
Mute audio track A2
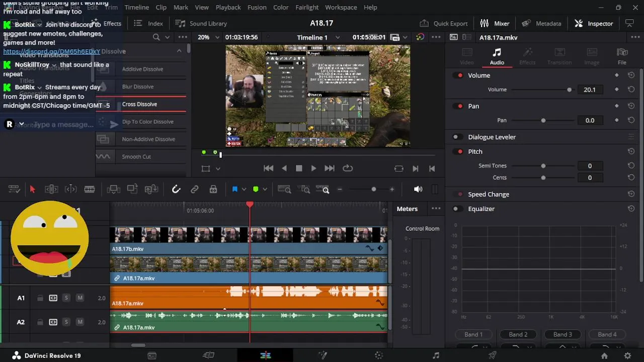pos(79,322)
